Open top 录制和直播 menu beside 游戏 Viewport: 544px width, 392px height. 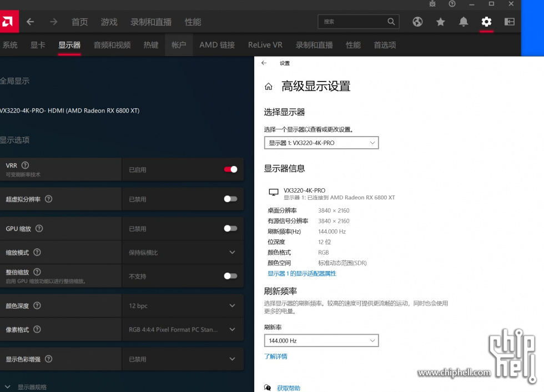[151, 22]
